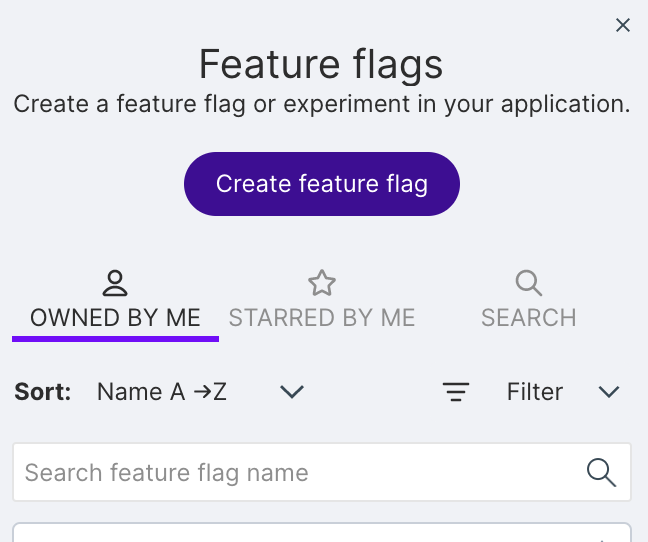Select the partially visible flag card at the bottom
This screenshot has width=648, height=542.
coord(322,532)
